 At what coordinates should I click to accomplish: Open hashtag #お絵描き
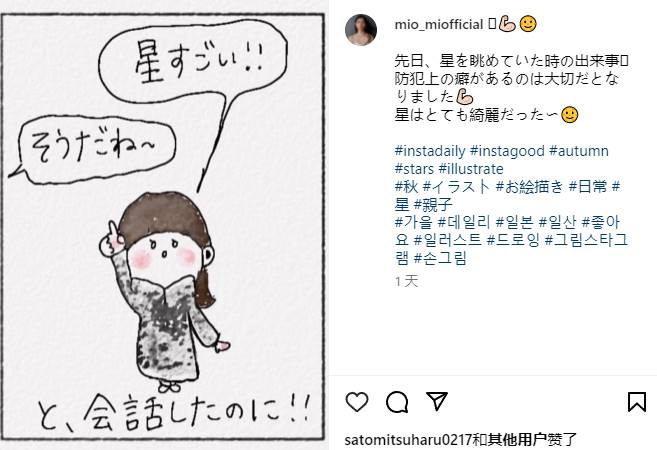(x=529, y=187)
